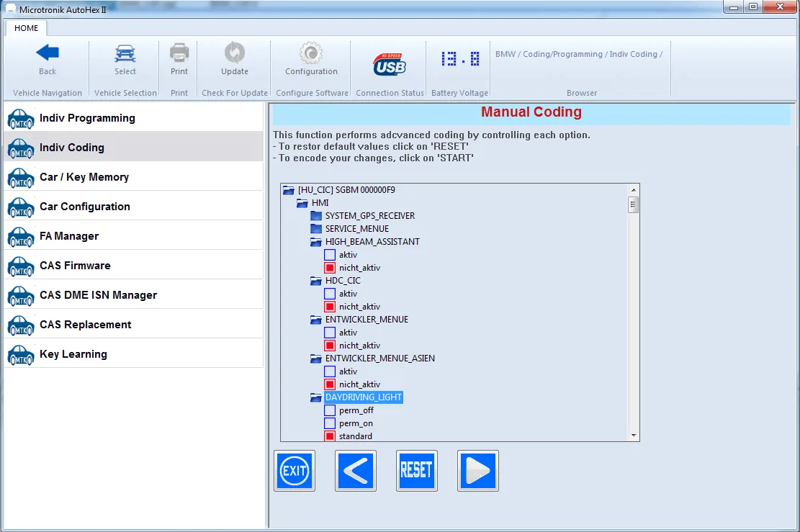800x532 pixels.
Task: Collapse the [HU_CIC] SGBM 000000F9 root folder
Action: click(289, 190)
